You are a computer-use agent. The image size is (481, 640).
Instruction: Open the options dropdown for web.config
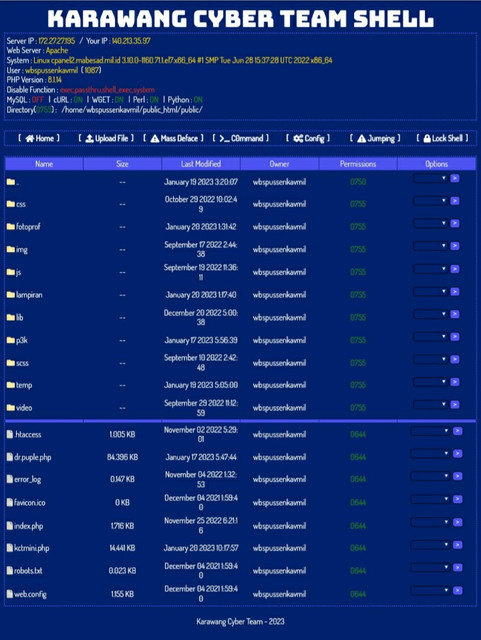point(430,590)
